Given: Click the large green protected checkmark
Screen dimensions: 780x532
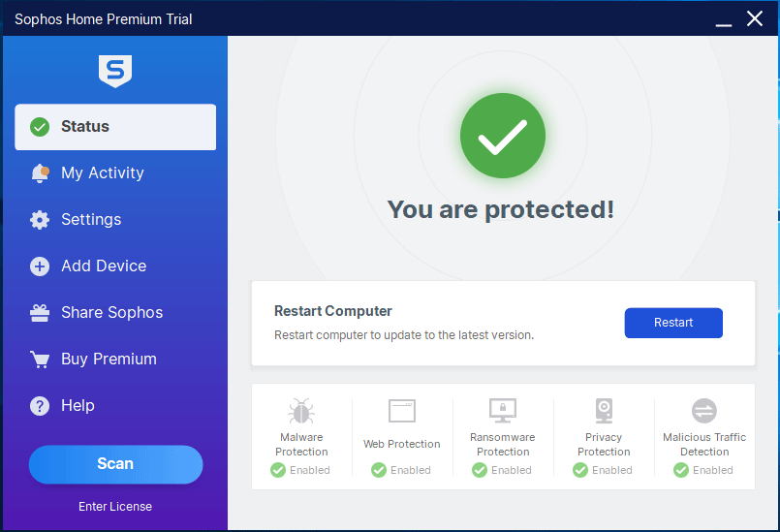Looking at the screenshot, I should (x=502, y=138).
